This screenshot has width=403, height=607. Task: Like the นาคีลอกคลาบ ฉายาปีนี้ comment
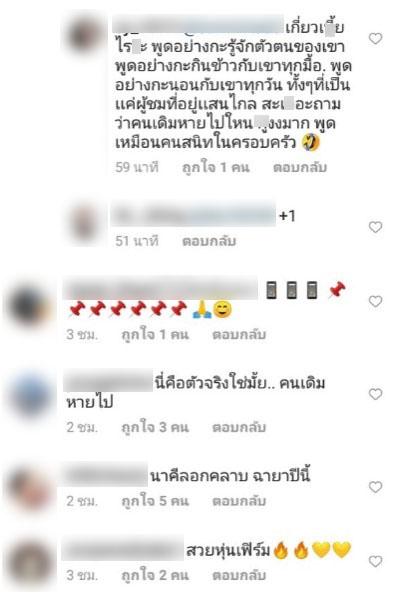point(375,487)
